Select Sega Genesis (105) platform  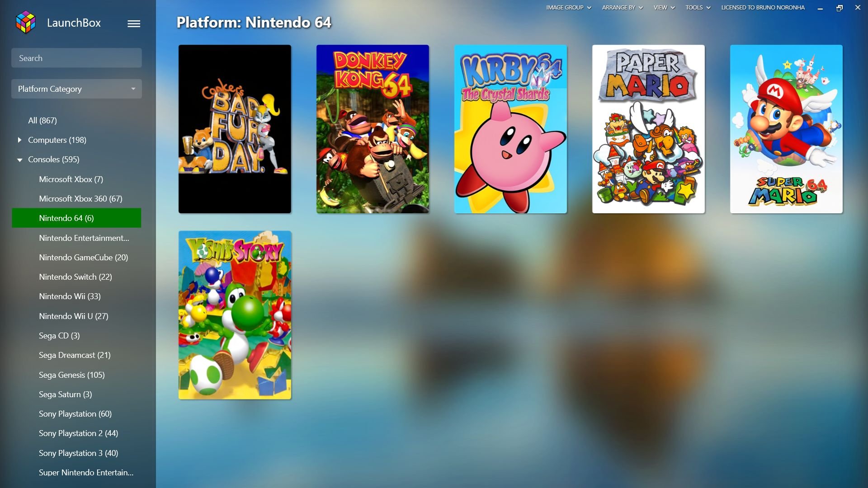[x=71, y=375]
